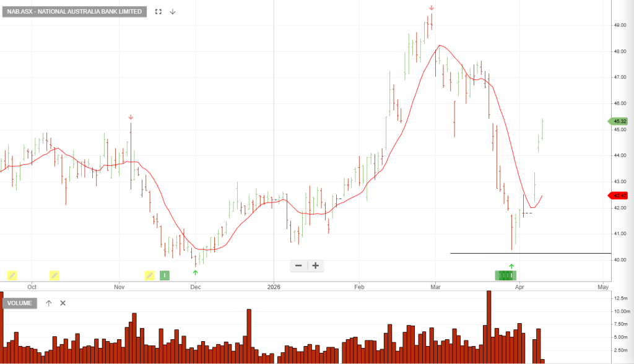Click the red sell arrow above the March peak
Viewport: 634px width, 364px height.
(432, 8)
